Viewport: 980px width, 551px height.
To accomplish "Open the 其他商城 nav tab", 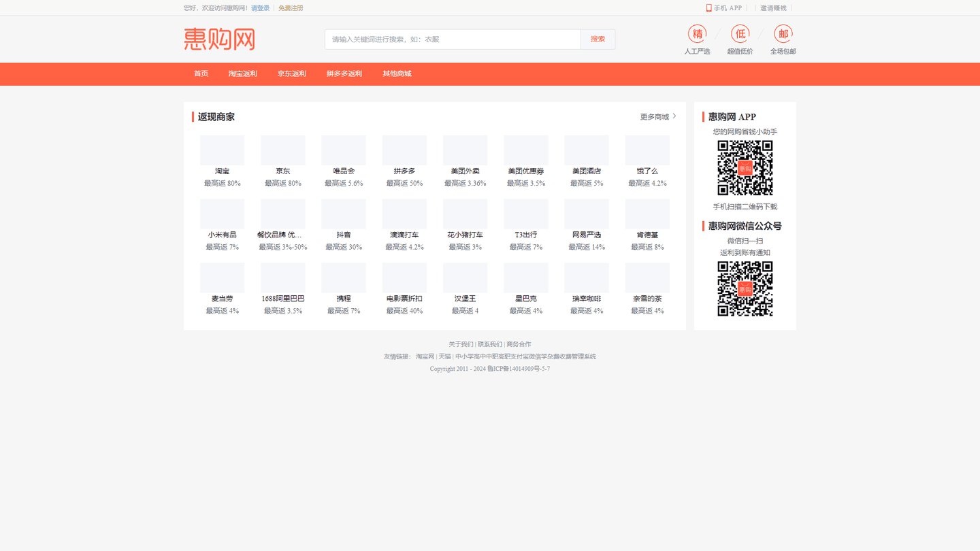I will coord(397,73).
